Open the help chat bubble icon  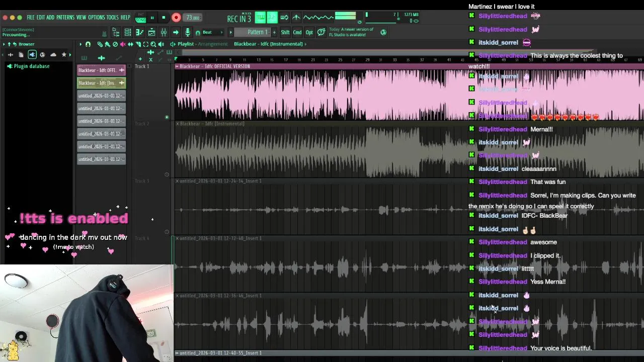[x=321, y=32]
